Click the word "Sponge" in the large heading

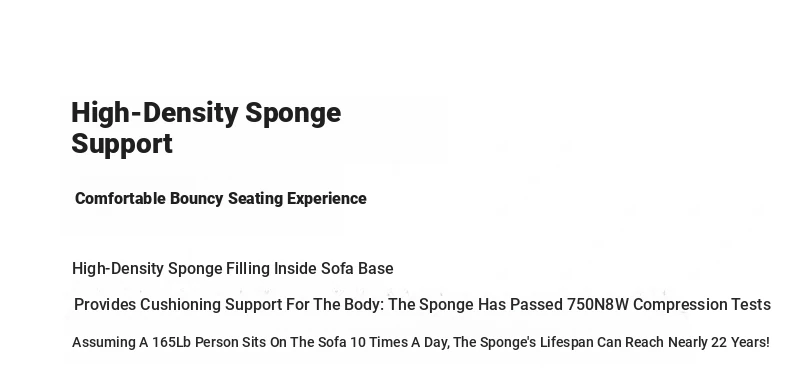tap(293, 114)
